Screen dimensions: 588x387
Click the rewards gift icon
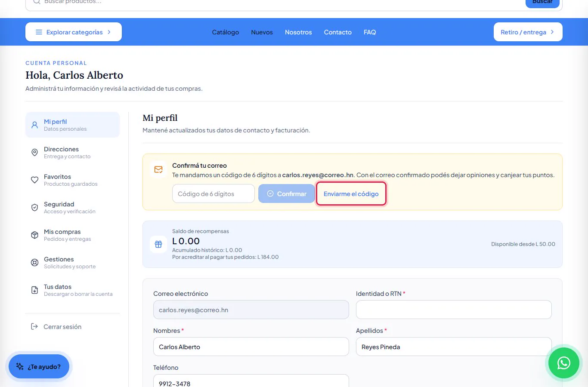coord(158,244)
